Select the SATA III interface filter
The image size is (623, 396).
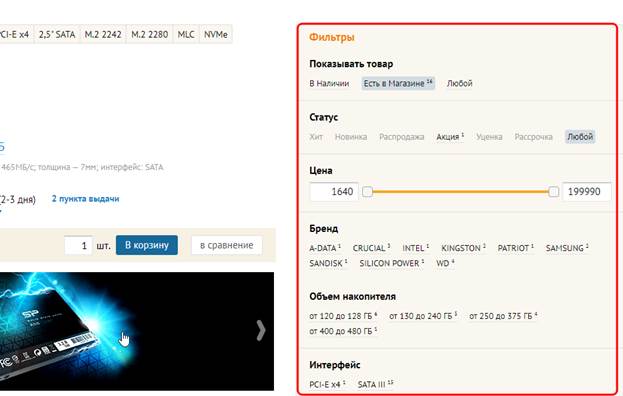[x=375, y=384]
